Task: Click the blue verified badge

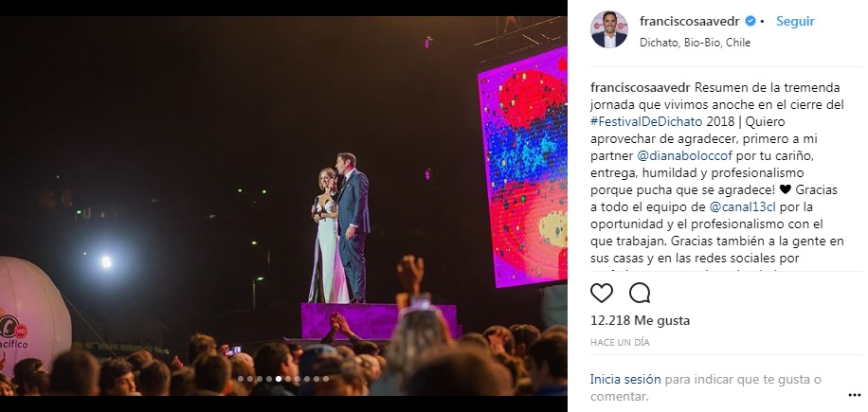Action: [x=751, y=22]
